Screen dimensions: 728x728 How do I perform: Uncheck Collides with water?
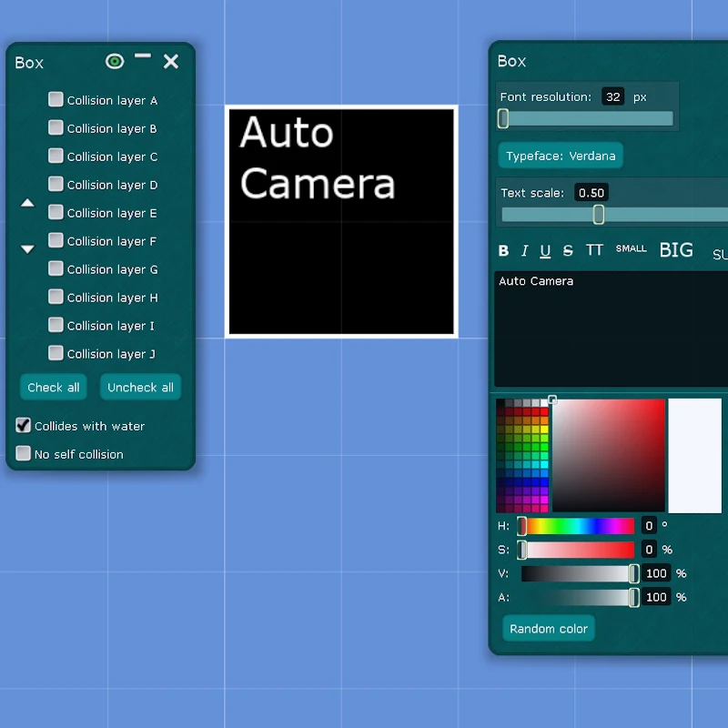pyautogui.click(x=23, y=425)
